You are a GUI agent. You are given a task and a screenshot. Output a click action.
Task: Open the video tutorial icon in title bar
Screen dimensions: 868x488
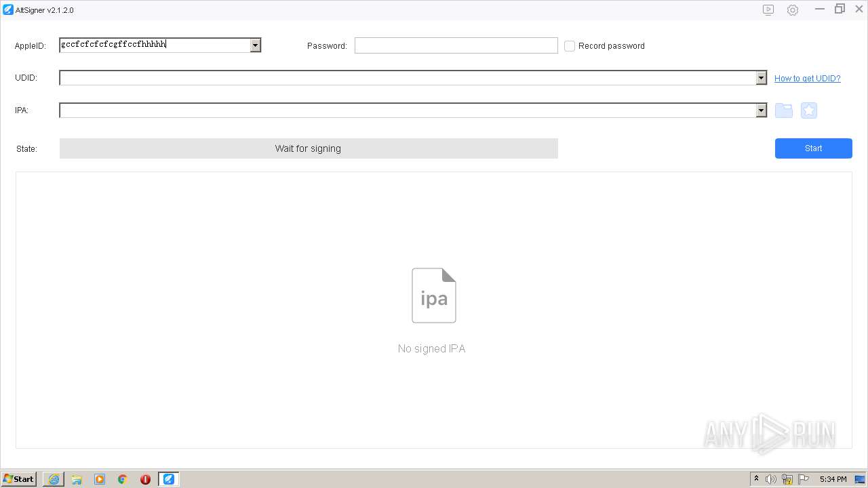point(768,9)
